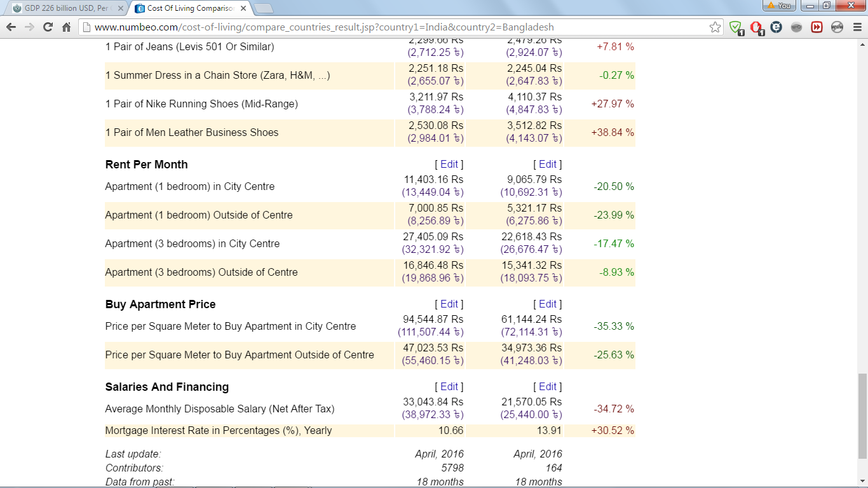The image size is (868, 488).
Task: Click 'Apartment (3 bedrooms) Outside of Centre' label
Action: click(201, 272)
